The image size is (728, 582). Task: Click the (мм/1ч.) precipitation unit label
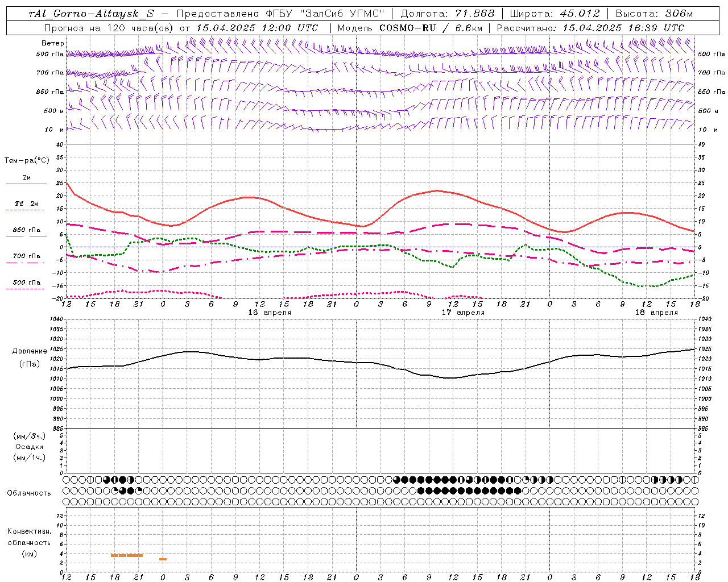(x=30, y=458)
